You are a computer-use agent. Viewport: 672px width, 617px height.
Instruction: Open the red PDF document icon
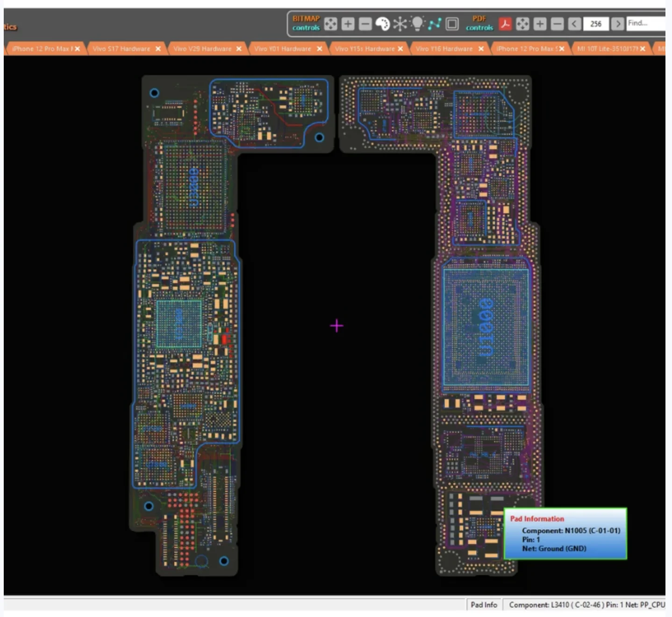pyautogui.click(x=505, y=24)
